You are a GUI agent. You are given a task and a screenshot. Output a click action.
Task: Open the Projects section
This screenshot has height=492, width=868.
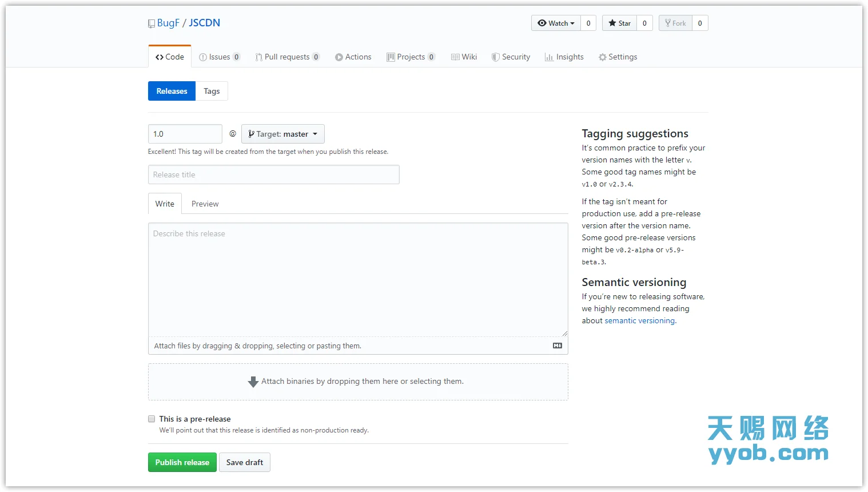click(411, 57)
